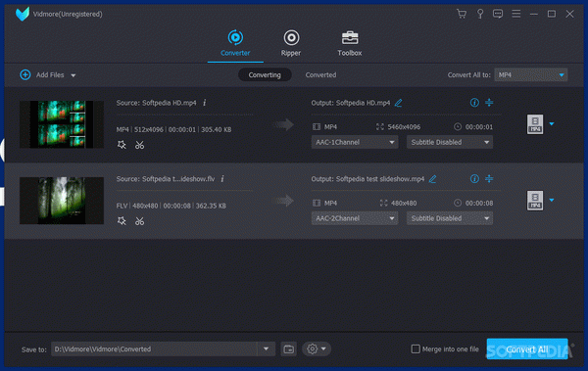Show the Converted list tab

click(320, 75)
